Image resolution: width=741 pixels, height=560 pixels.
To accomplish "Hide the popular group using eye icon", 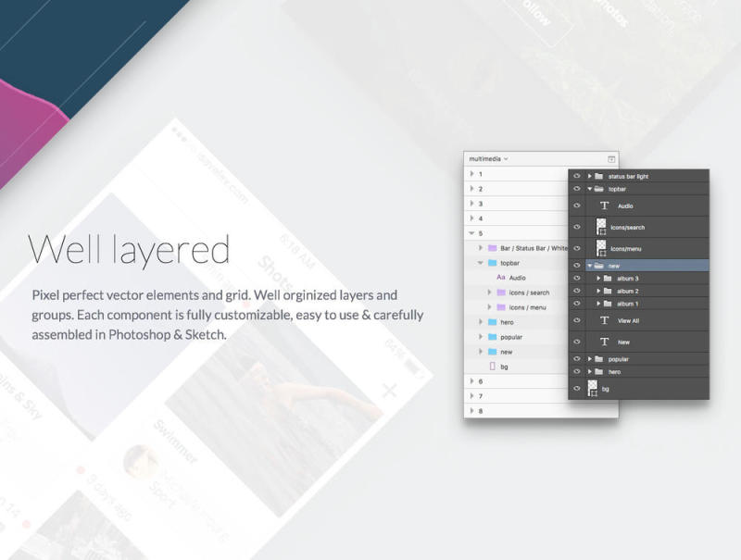I will [576, 359].
